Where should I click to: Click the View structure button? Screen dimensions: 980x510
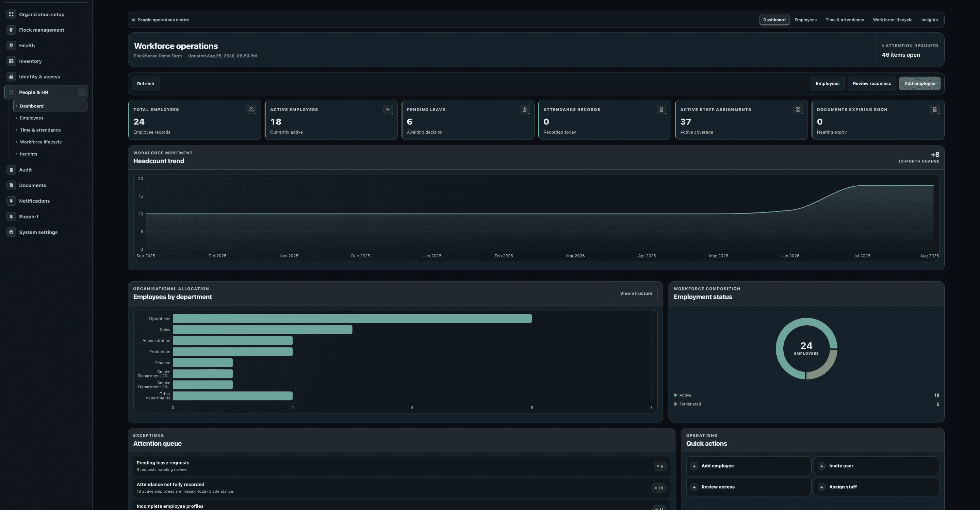636,293
